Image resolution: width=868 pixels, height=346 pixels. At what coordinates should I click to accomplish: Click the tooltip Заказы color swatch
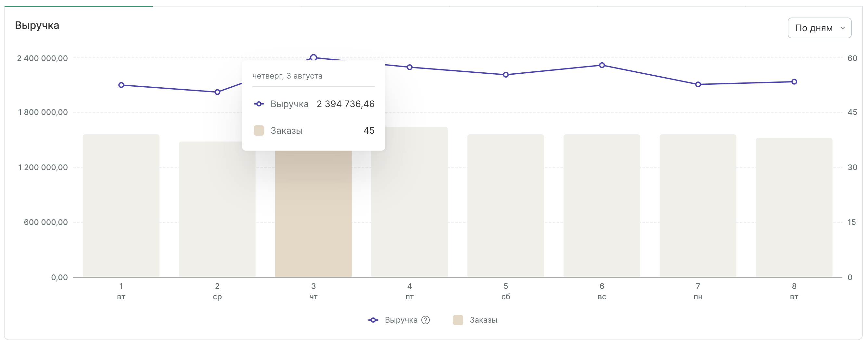pos(259,130)
